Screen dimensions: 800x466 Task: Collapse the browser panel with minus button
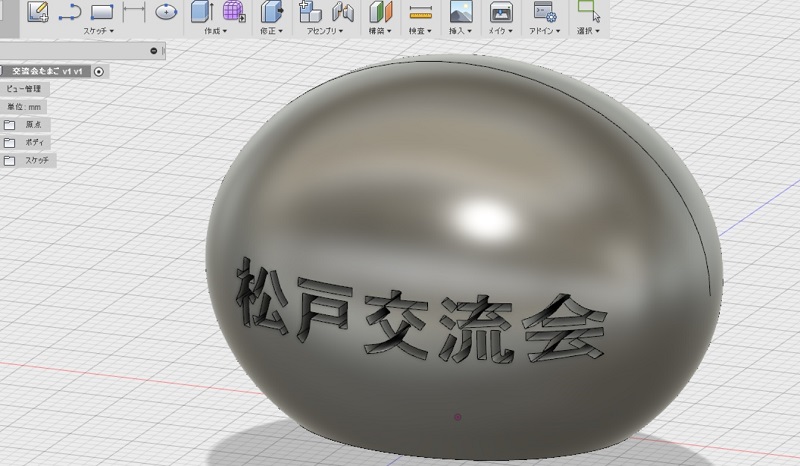click(153, 50)
